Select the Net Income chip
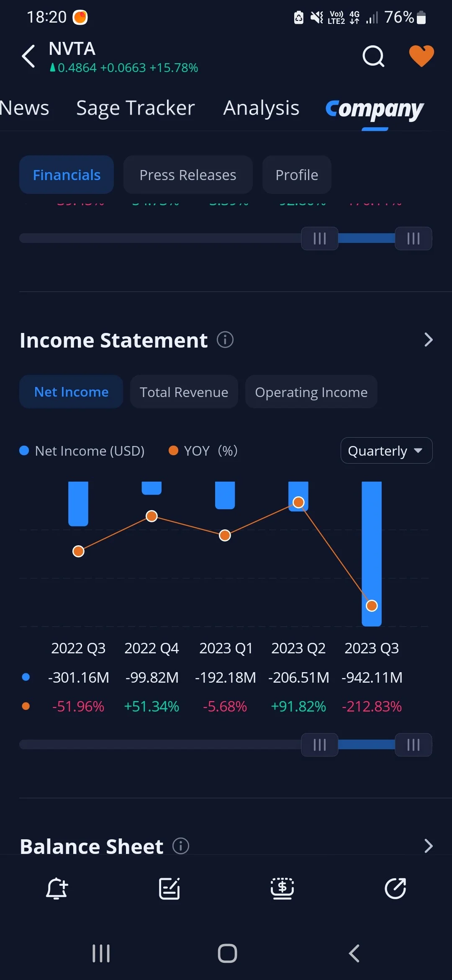The image size is (452, 980). click(x=71, y=392)
